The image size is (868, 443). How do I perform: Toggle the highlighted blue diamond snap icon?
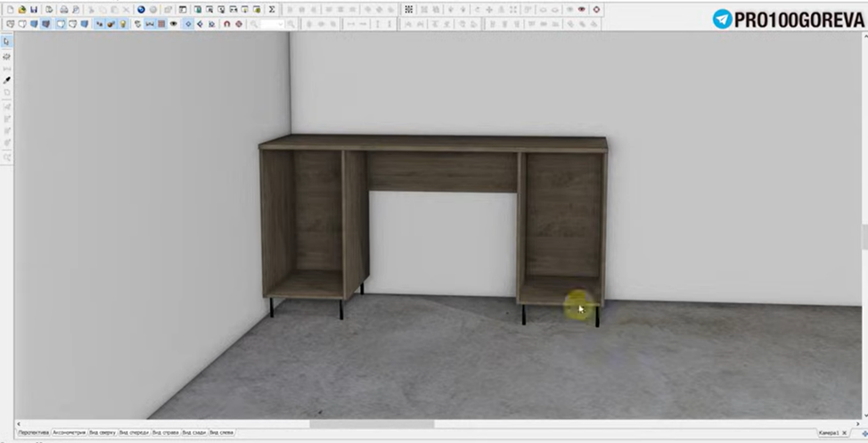[188, 24]
